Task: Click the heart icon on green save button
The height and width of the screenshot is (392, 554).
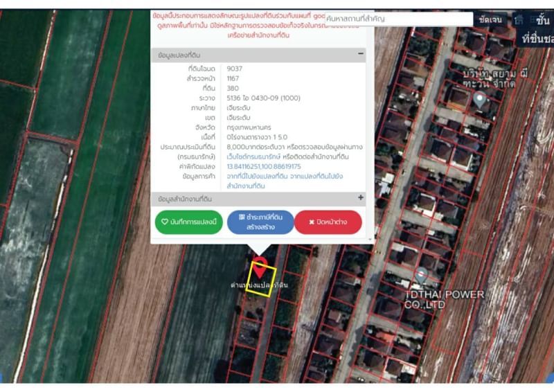Action: click(x=165, y=222)
